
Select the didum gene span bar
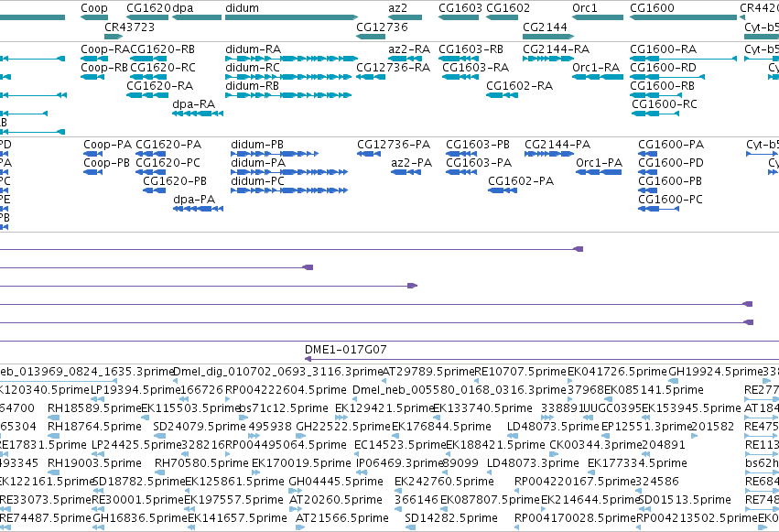(x=292, y=17)
